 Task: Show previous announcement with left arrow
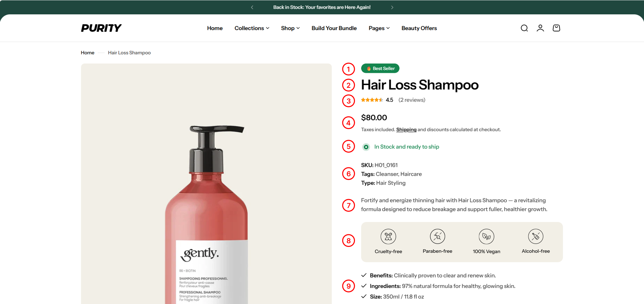252,7
